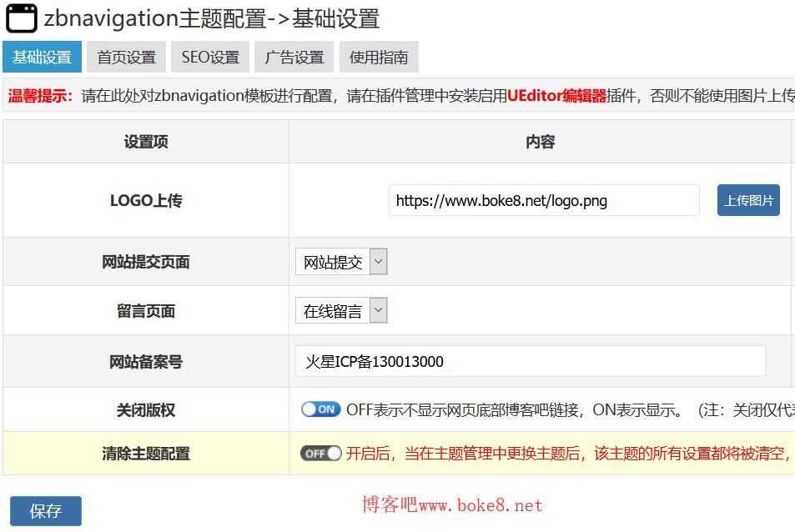The height and width of the screenshot is (532, 795).
Task: Go to the SEO设置 tab
Action: (x=210, y=57)
